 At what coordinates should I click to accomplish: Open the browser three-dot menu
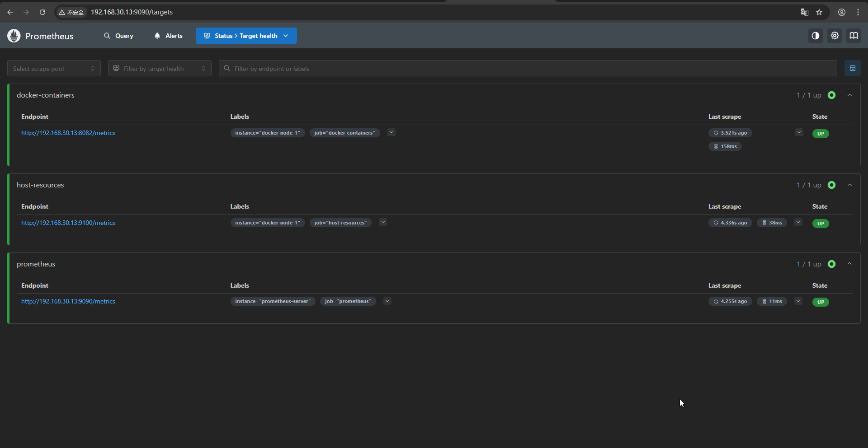pos(858,12)
